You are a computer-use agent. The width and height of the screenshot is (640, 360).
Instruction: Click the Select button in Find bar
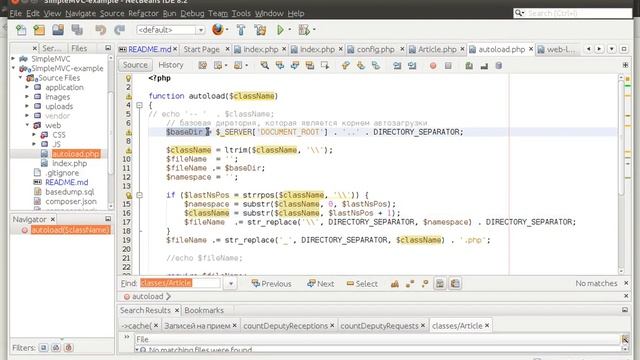(362, 284)
